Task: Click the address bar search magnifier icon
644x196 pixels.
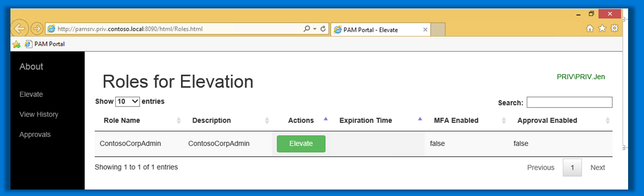Action: (307, 29)
